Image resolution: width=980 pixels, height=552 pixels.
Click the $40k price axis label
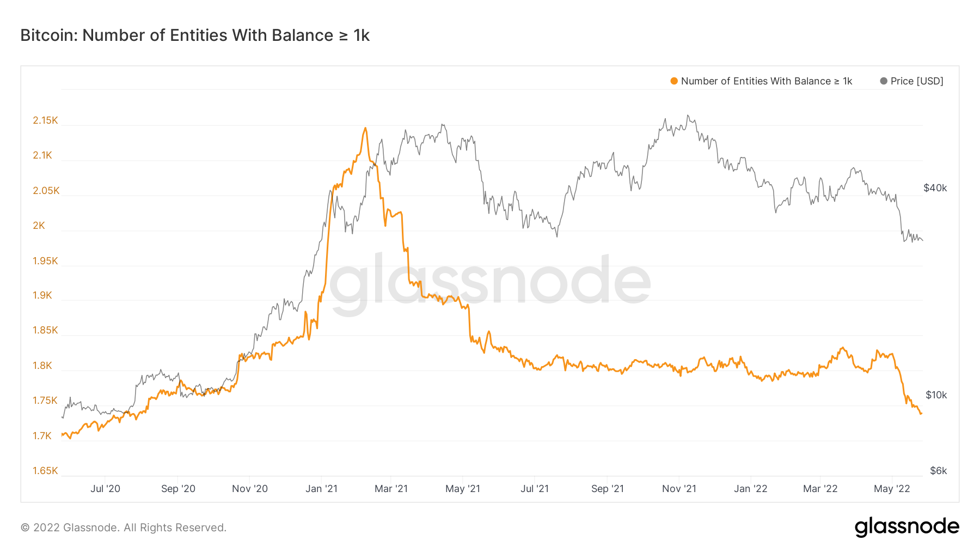click(935, 188)
